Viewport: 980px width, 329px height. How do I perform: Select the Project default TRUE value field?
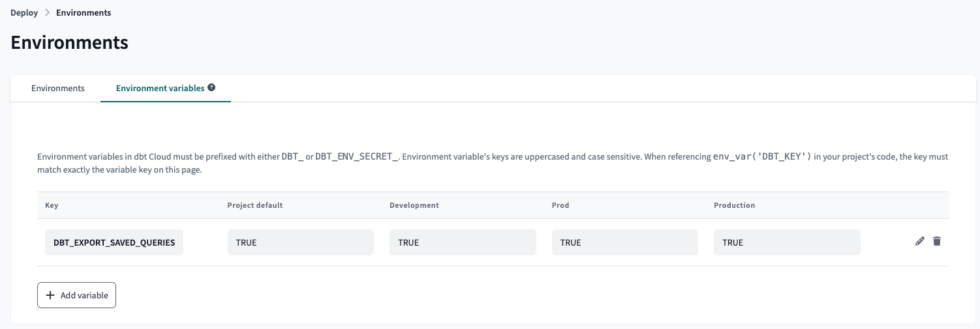click(x=300, y=242)
